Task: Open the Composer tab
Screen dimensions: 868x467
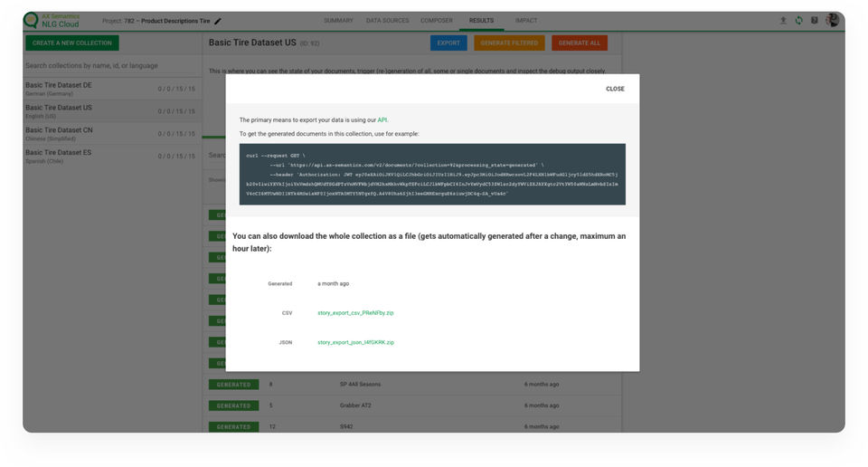Action: [436, 21]
